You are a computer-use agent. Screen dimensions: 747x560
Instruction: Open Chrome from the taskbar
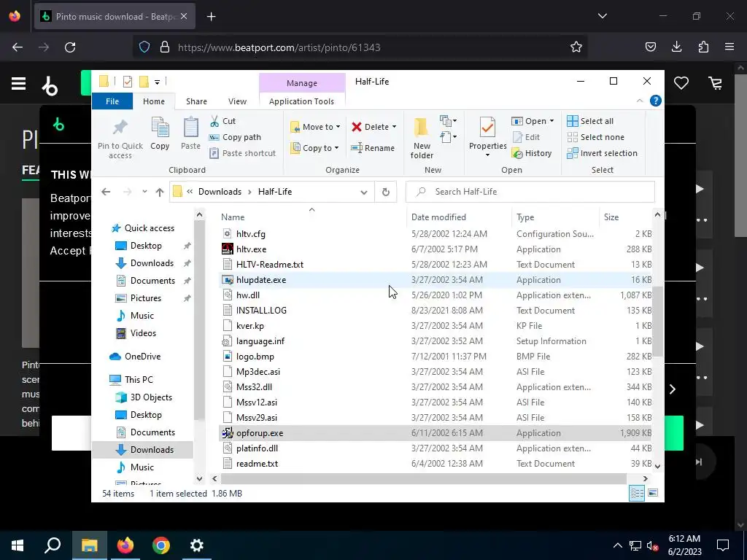click(x=161, y=545)
